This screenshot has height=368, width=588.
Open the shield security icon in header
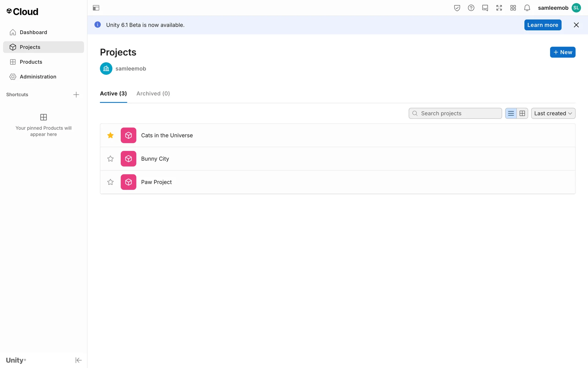457,8
